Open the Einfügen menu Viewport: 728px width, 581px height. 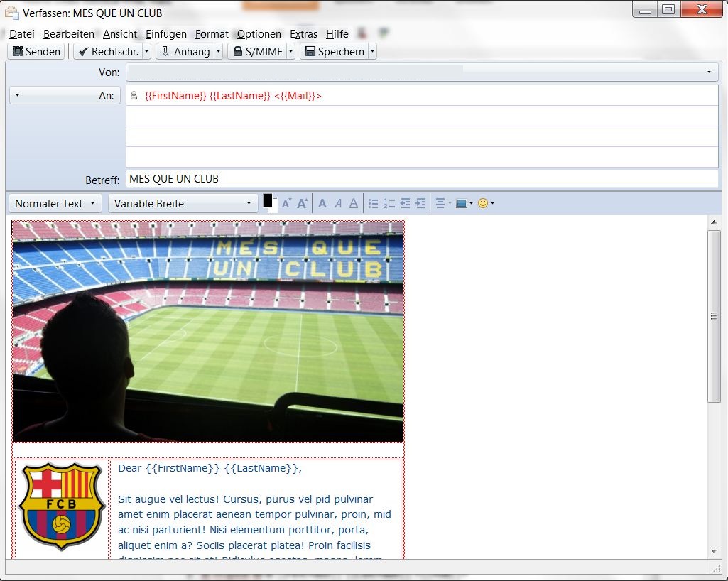tap(165, 34)
